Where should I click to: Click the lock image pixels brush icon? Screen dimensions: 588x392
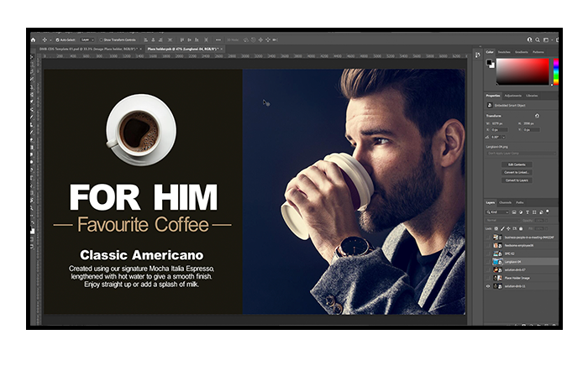[x=502, y=228]
